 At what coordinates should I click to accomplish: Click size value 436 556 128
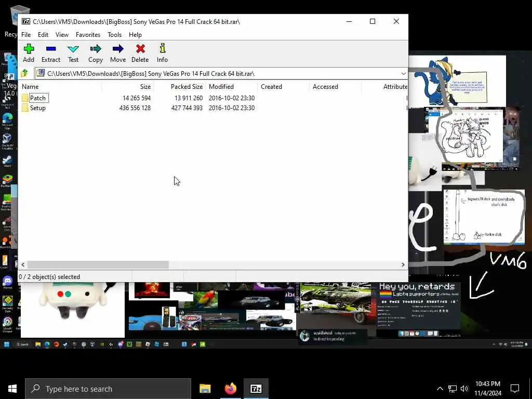pyautogui.click(x=135, y=108)
